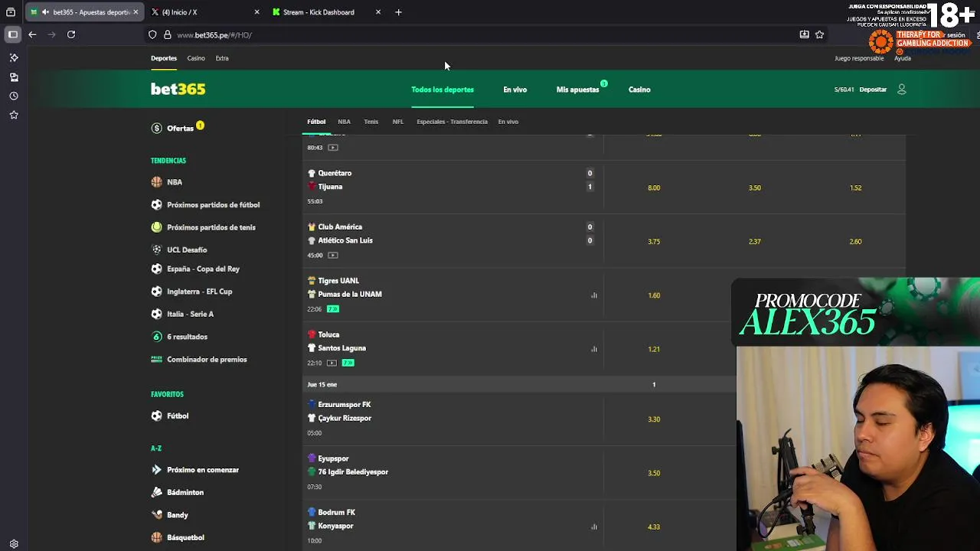Open 6 resultados
980x551 pixels.
click(x=187, y=337)
